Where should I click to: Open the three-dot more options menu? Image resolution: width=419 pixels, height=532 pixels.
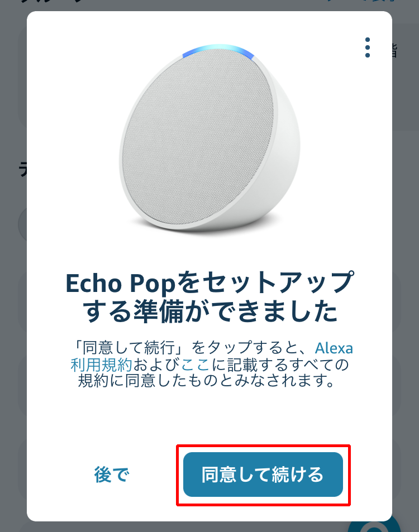point(368,47)
